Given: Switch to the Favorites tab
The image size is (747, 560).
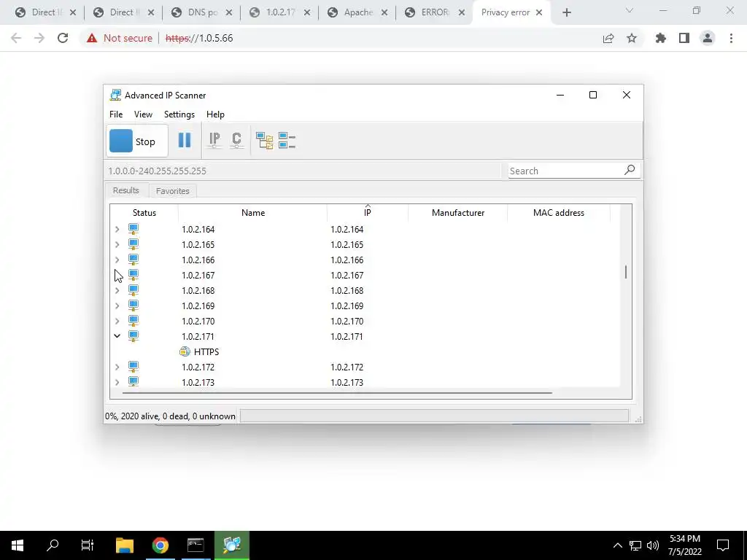Looking at the screenshot, I should point(172,191).
